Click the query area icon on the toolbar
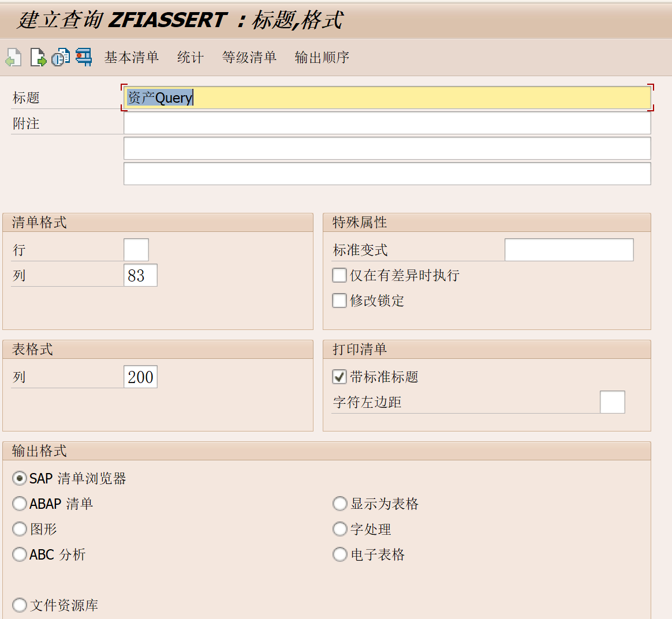Viewport: 672px width, 619px height. pyautogui.click(x=83, y=57)
